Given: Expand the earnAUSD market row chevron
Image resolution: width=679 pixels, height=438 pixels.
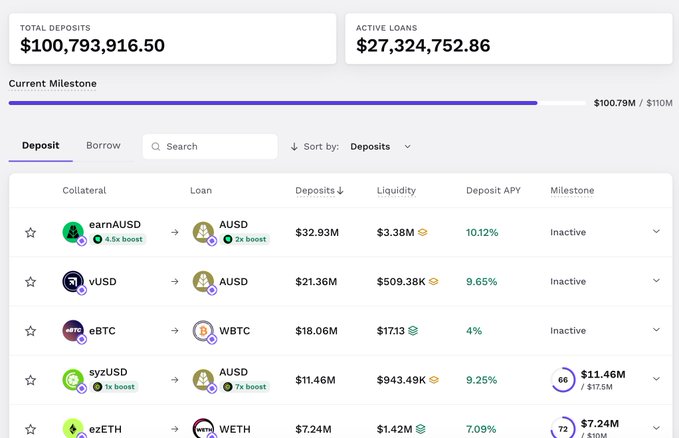Looking at the screenshot, I should (656, 231).
